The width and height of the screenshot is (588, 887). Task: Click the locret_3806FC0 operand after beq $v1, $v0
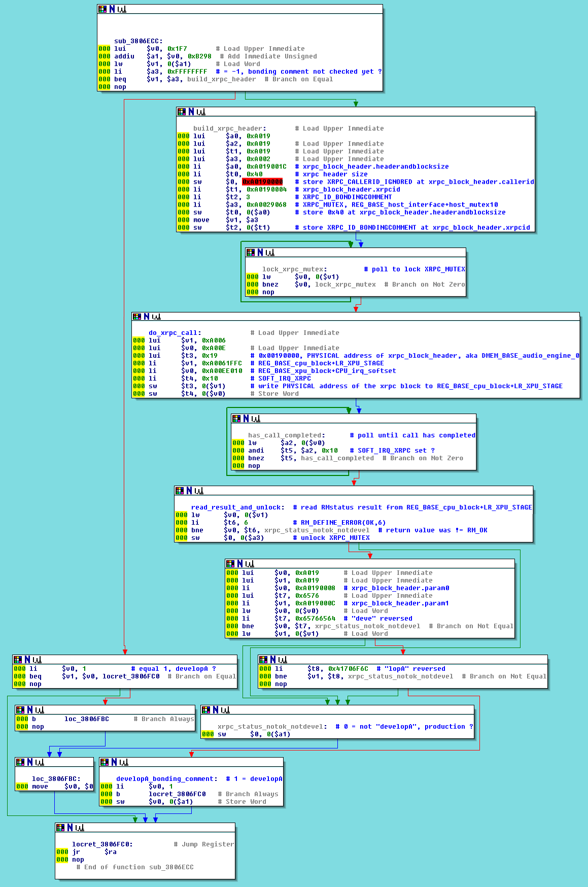[131, 676]
